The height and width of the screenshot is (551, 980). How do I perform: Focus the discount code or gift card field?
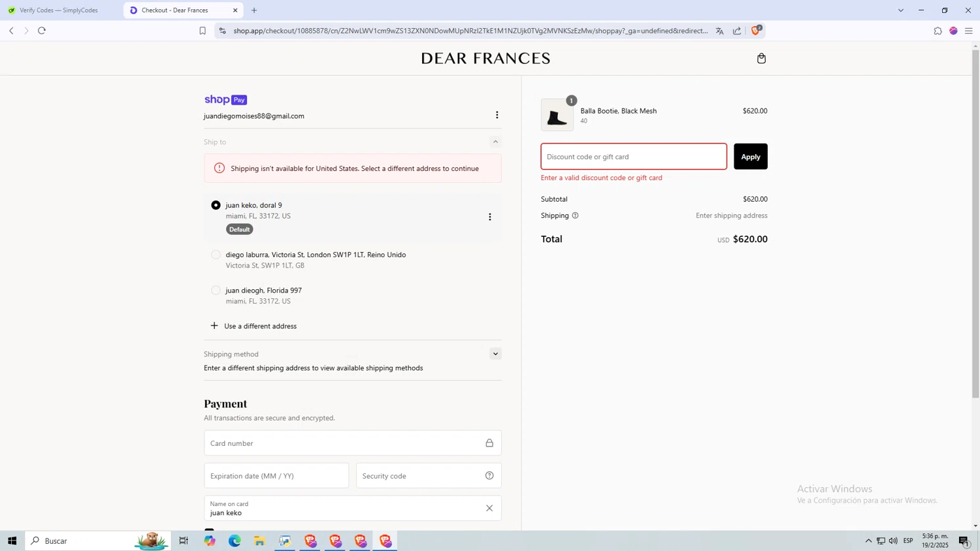(634, 157)
